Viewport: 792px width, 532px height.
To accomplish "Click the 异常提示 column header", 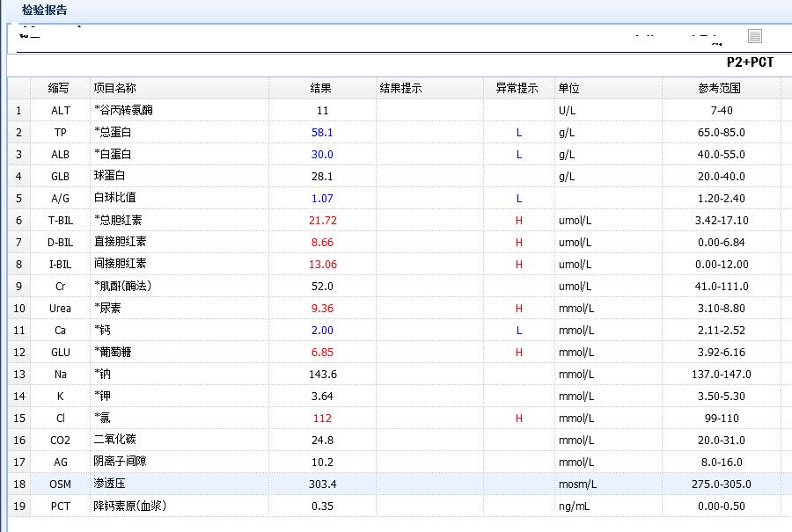I will (517, 88).
